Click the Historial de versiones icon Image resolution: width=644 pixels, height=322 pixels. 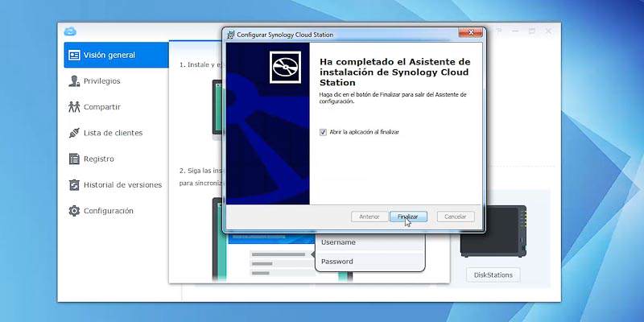74,185
